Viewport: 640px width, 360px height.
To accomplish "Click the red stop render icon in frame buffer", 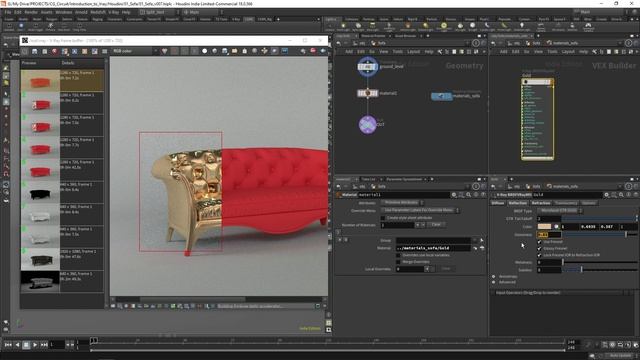I will [313, 51].
